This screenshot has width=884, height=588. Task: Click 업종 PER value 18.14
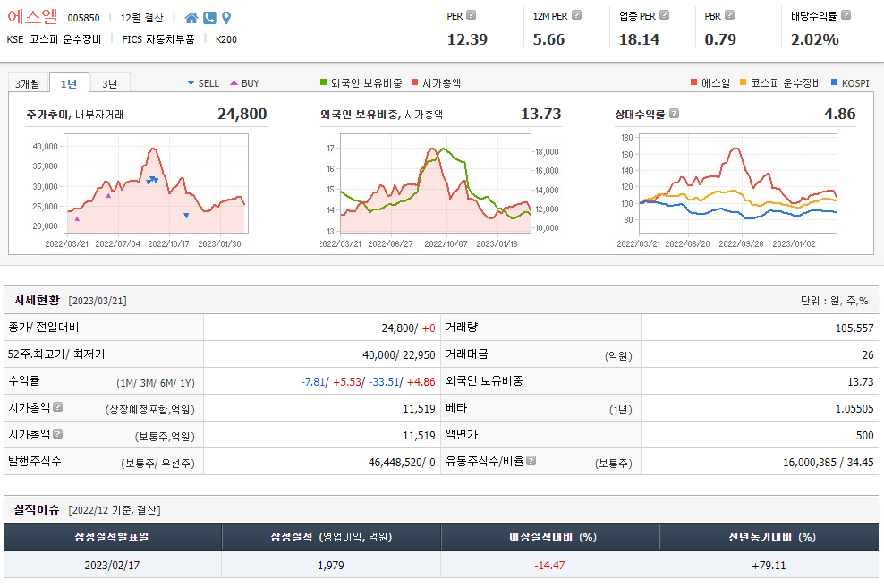click(x=640, y=39)
